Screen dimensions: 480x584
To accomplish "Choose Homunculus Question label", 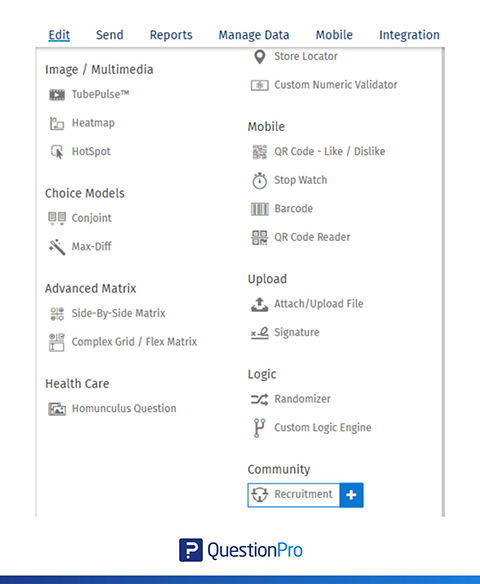I will click(124, 409).
